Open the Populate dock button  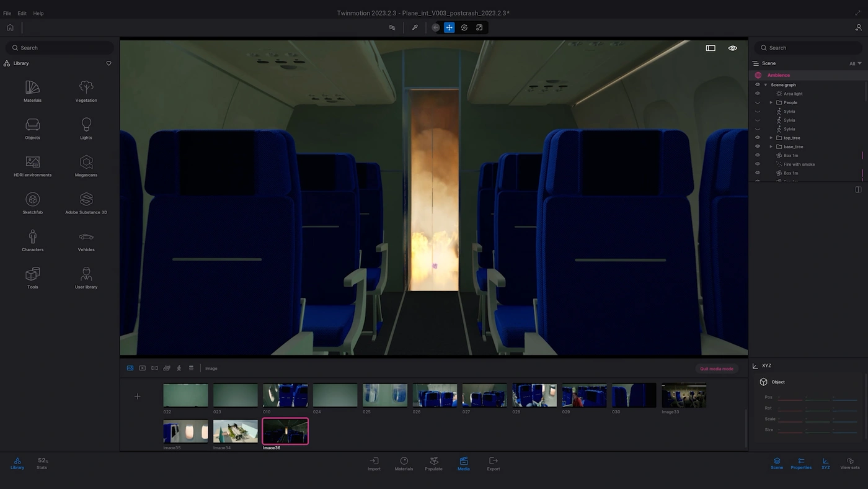pyautogui.click(x=433, y=464)
